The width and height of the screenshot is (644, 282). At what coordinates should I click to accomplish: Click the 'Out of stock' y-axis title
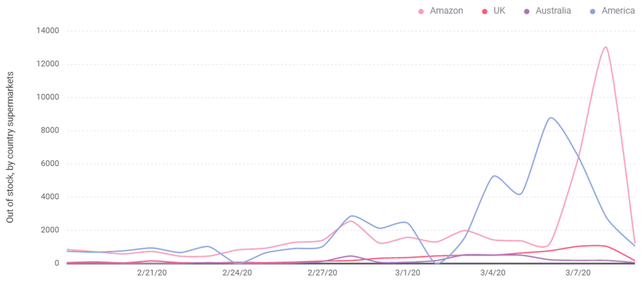click(x=10, y=147)
